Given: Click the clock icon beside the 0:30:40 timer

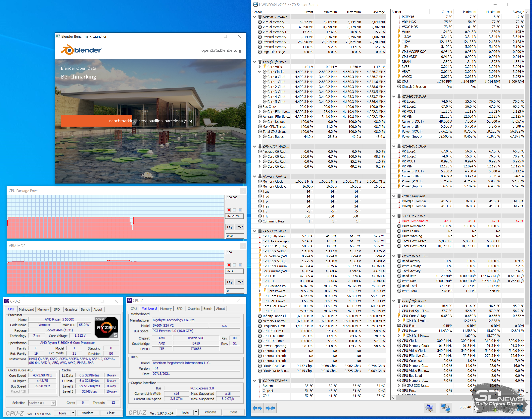Looking at the screenshot, I should [479, 408].
